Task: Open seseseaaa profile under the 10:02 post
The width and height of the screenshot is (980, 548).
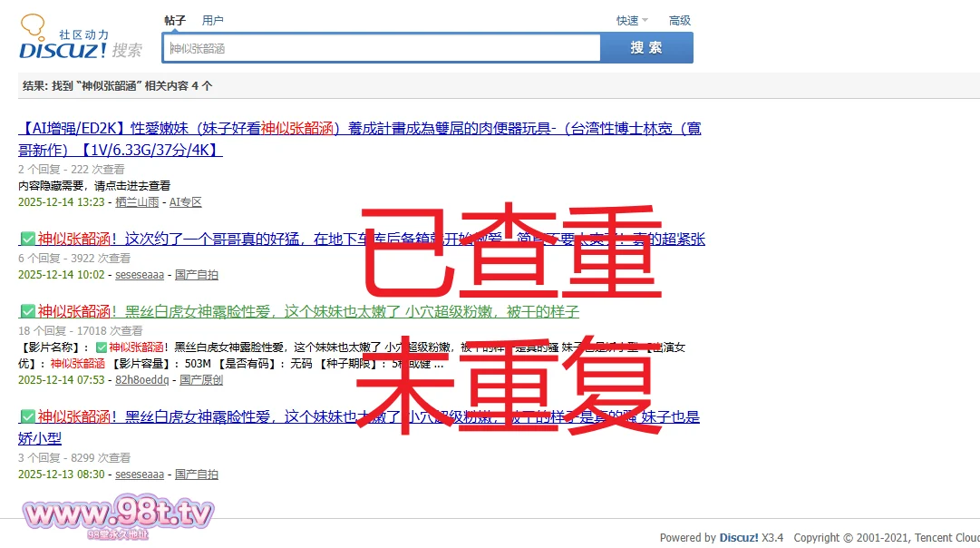Action: click(140, 275)
